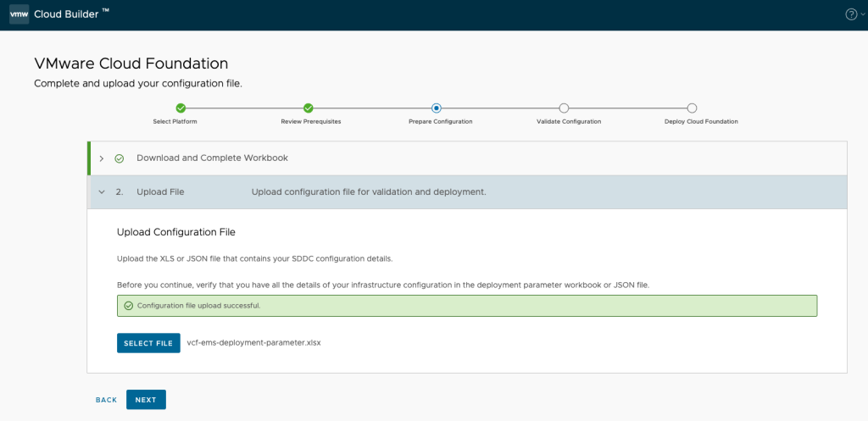Open the help question mark icon
The image size is (868, 421).
click(851, 15)
